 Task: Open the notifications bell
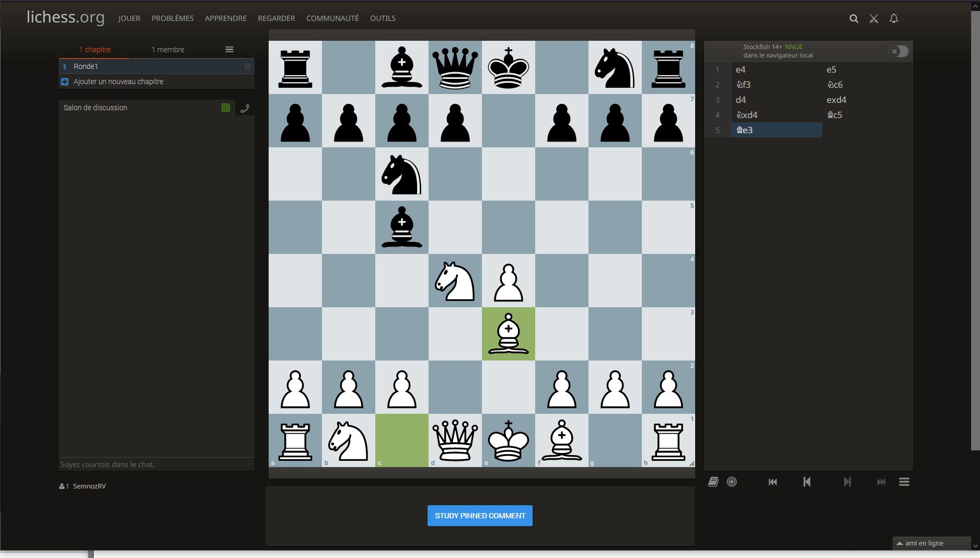tap(894, 19)
